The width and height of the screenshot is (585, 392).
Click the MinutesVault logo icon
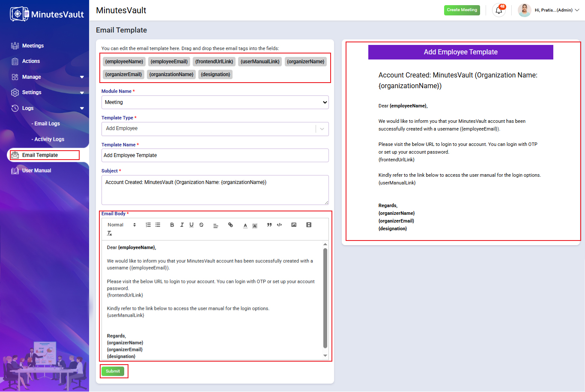[19, 14]
